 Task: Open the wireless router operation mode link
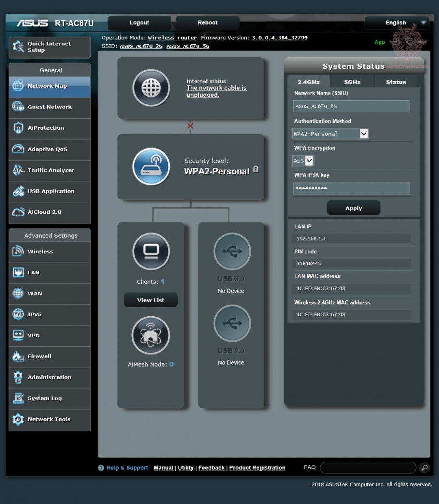172,38
